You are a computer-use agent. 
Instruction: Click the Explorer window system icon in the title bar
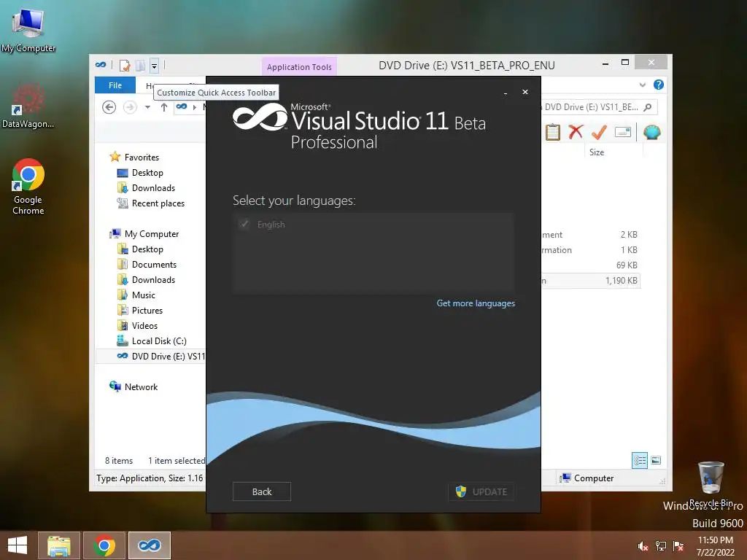pyautogui.click(x=101, y=65)
